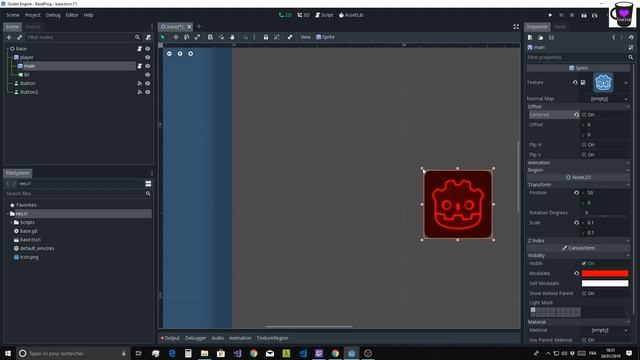The height and width of the screenshot is (360, 640).
Task: Open the viewport View menu button
Action: (305, 37)
